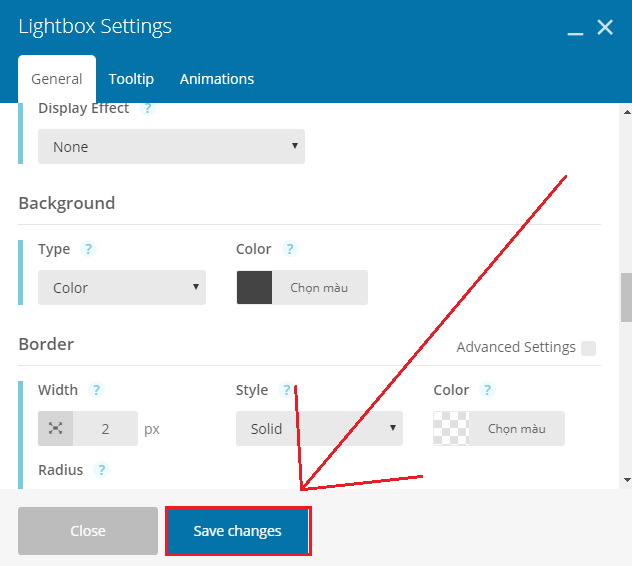The image size is (632, 566).
Task: Switch to the Animations tab
Action: click(217, 79)
